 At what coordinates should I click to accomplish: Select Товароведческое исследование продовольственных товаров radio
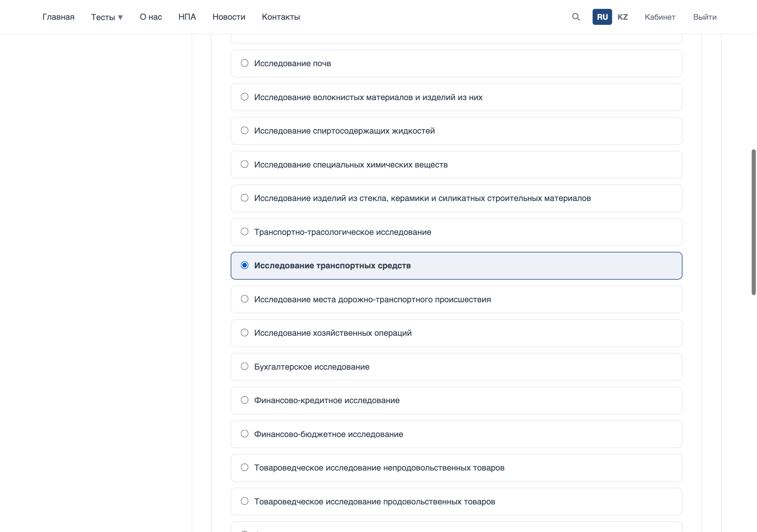point(244,501)
